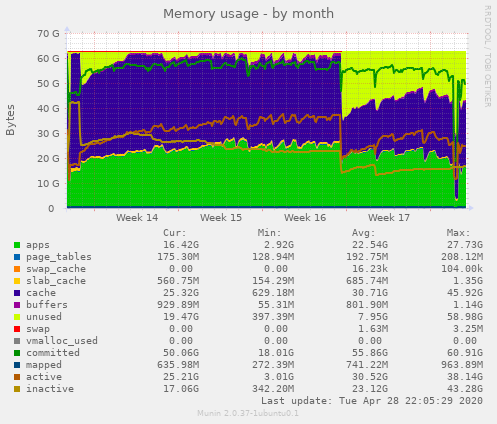Click the swap_cache orange legend swatch
Viewport: 497px width, 424px height.
17,269
